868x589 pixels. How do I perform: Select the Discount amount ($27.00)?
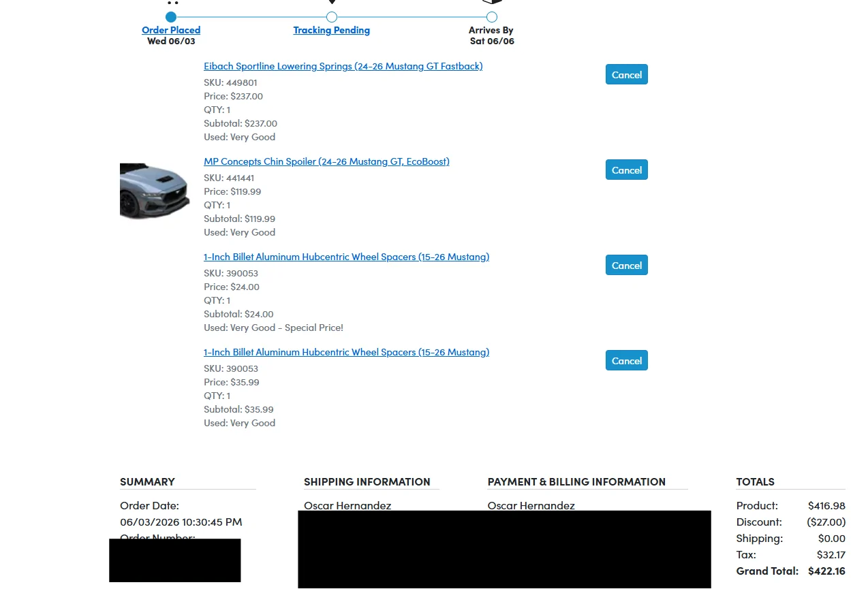[826, 522]
